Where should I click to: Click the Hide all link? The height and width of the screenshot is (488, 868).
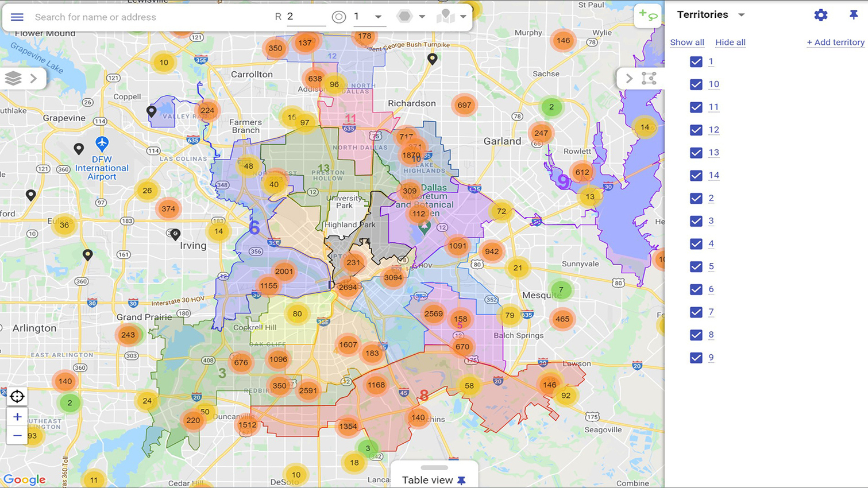pyautogui.click(x=730, y=42)
